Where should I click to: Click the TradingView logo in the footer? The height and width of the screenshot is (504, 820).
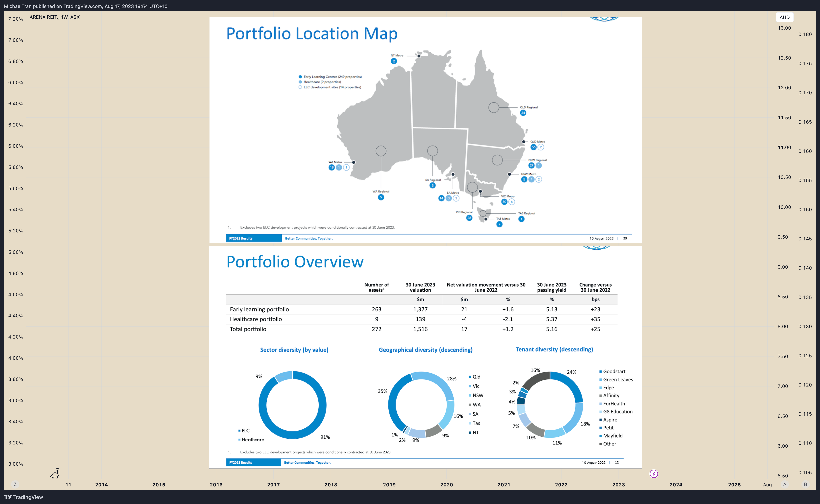tap(24, 497)
